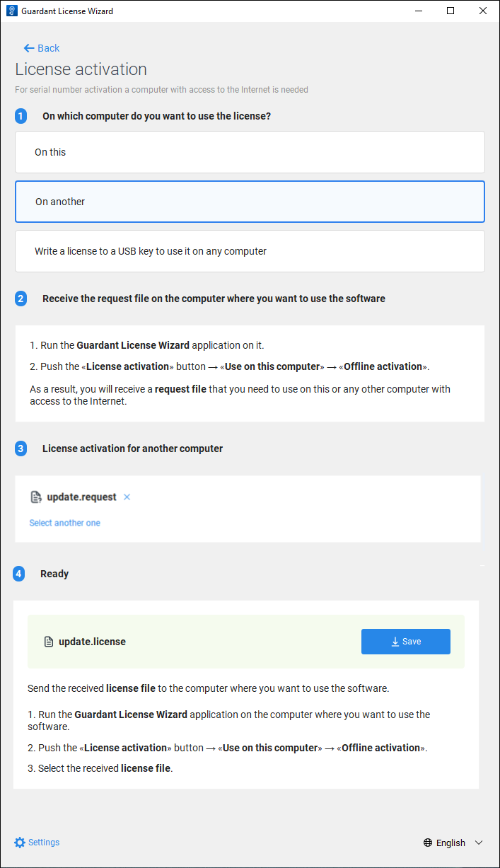
Task: Expand the English language dropdown chevron
Action: point(479,843)
